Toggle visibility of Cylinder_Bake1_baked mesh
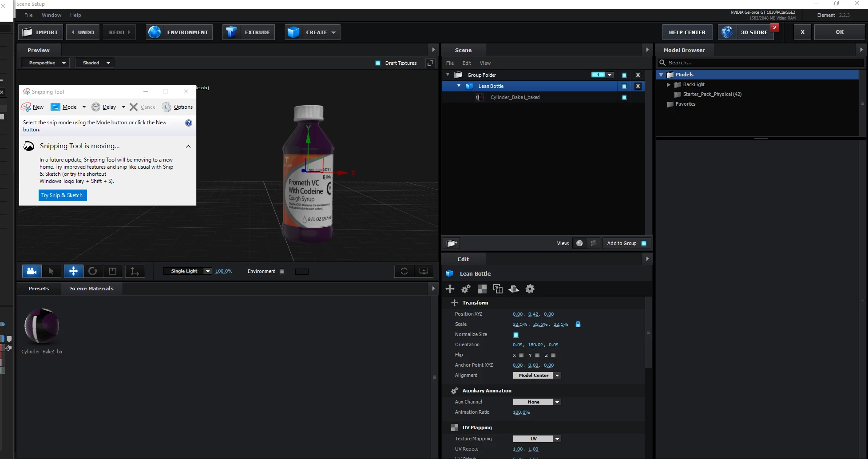Image resolution: width=868 pixels, height=459 pixels. pos(624,97)
